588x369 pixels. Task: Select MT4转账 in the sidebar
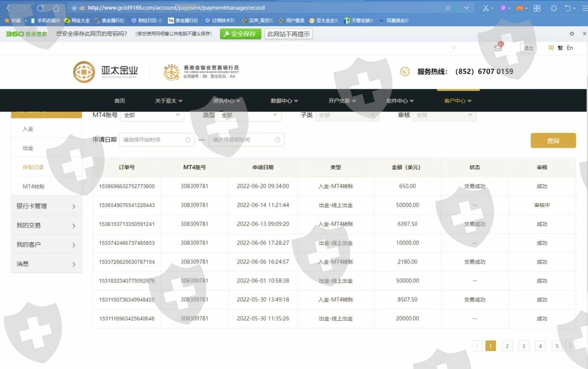34,186
